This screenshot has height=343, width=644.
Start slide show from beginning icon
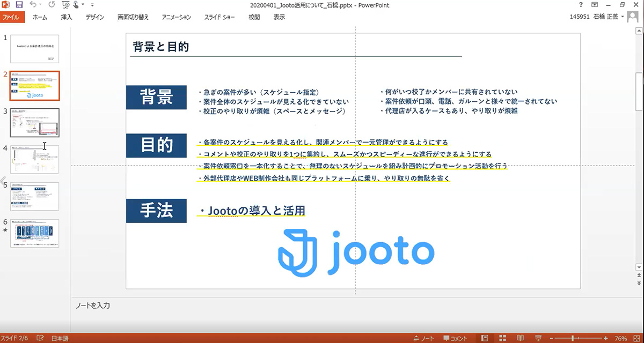[x=65, y=5]
